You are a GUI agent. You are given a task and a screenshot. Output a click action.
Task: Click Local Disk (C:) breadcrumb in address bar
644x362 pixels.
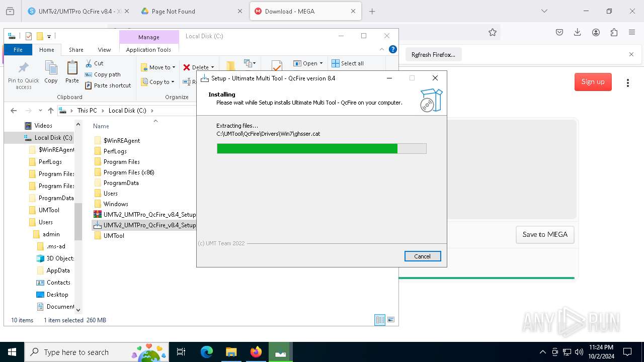(x=127, y=111)
